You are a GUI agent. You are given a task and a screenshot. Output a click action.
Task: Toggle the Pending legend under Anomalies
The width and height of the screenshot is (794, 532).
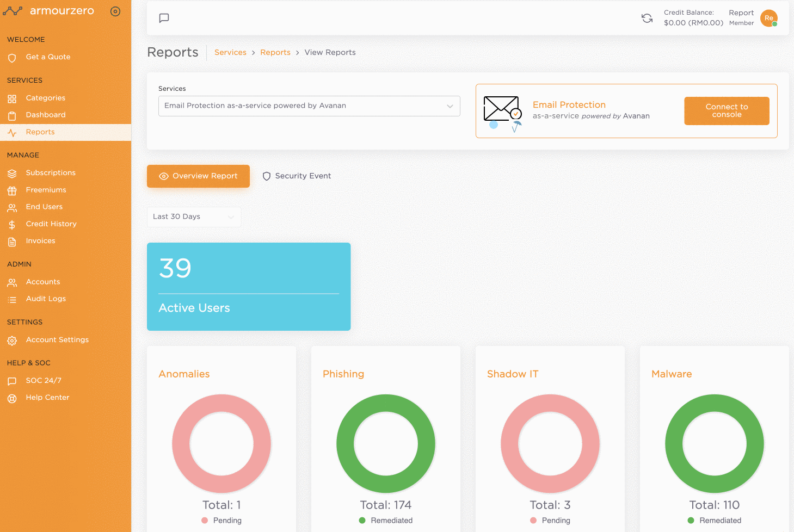[x=221, y=521]
